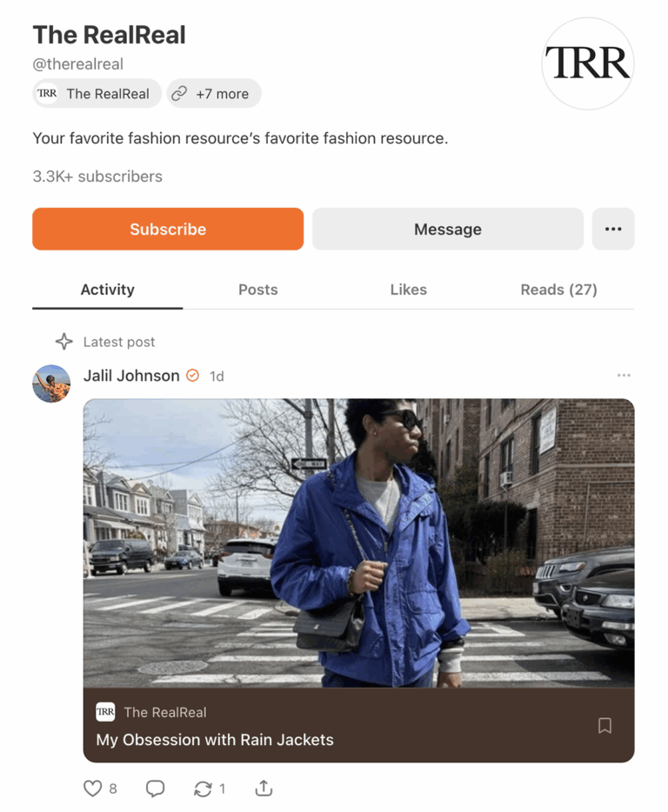Bookmark the 'My Obsession with Rain Jackets' post
This screenshot has width=668, height=812.
pos(605,725)
